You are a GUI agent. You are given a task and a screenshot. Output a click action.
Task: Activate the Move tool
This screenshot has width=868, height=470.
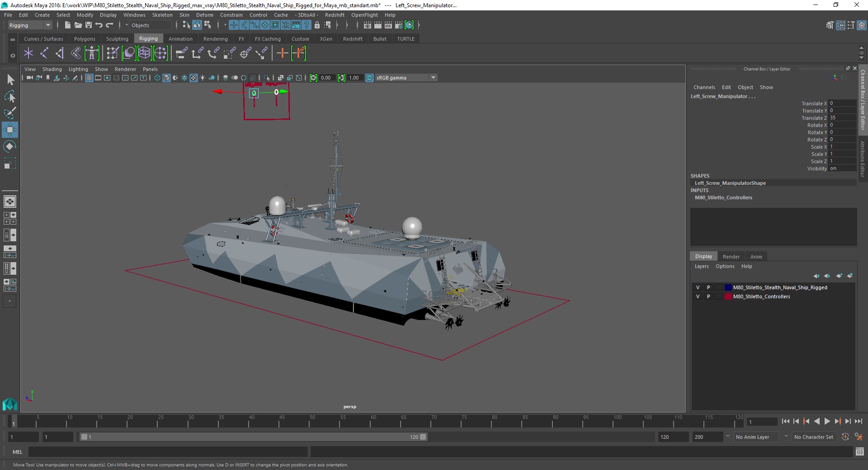pyautogui.click(x=10, y=130)
